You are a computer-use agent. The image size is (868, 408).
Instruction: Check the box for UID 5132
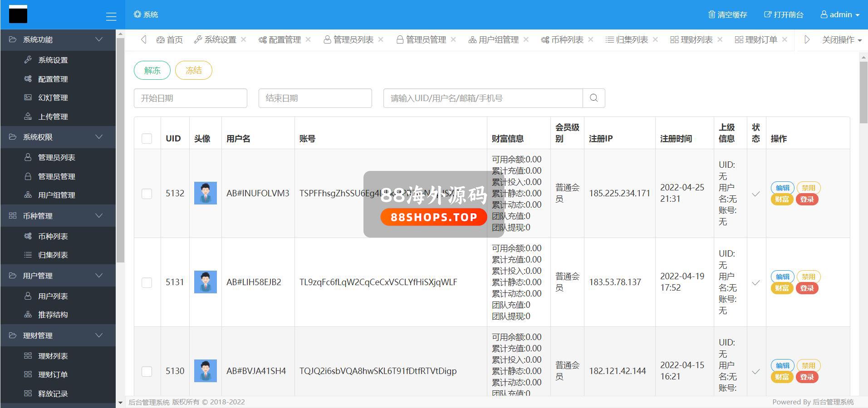147,194
